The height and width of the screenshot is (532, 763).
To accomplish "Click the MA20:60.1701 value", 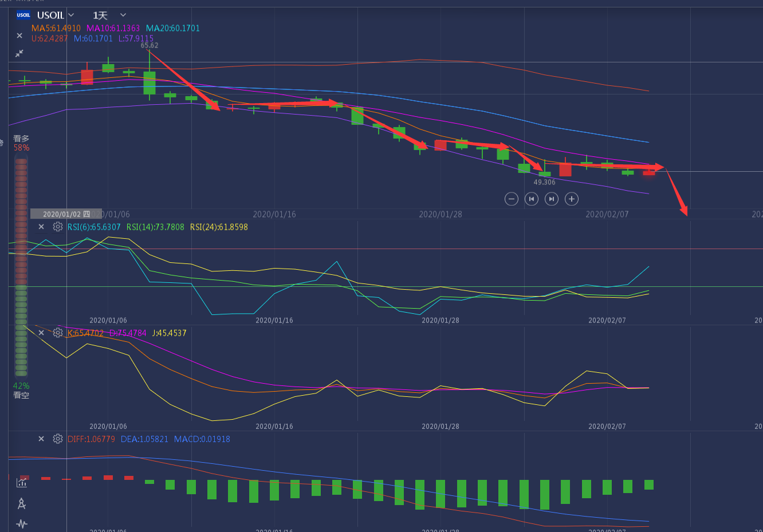I will click(x=173, y=28).
